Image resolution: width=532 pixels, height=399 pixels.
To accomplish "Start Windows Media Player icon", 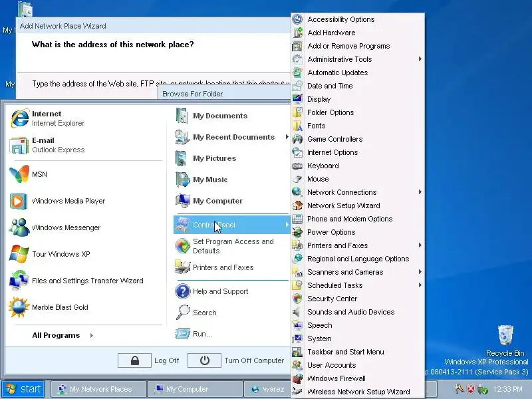I will (x=19, y=201).
